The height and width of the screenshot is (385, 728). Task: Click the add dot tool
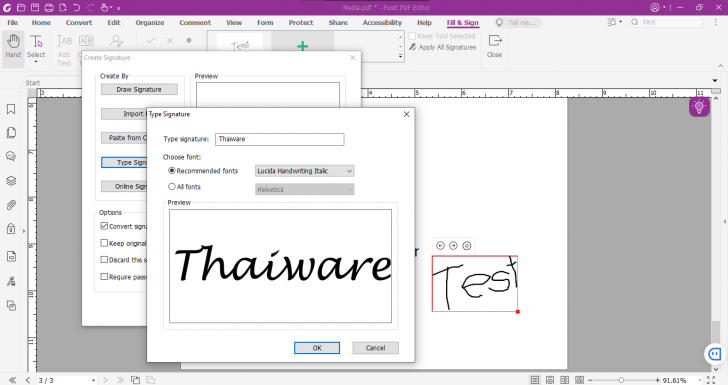[x=189, y=40]
